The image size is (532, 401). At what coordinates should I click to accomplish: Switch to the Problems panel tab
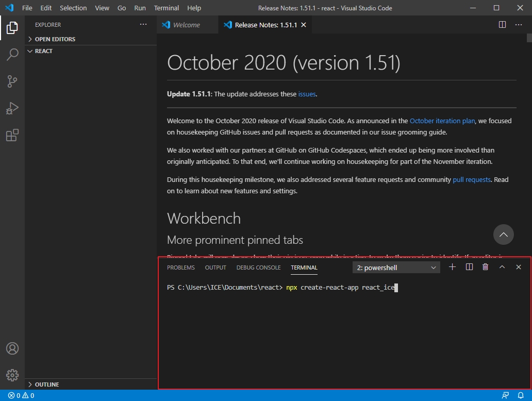(x=181, y=268)
